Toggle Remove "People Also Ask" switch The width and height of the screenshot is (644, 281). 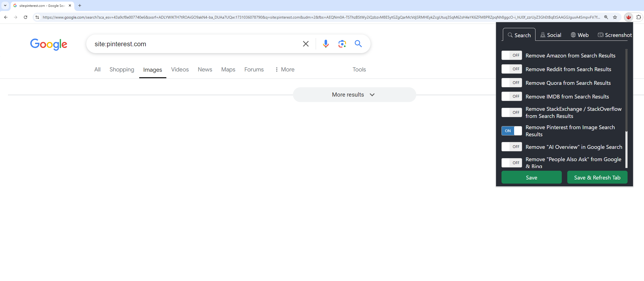point(512,163)
